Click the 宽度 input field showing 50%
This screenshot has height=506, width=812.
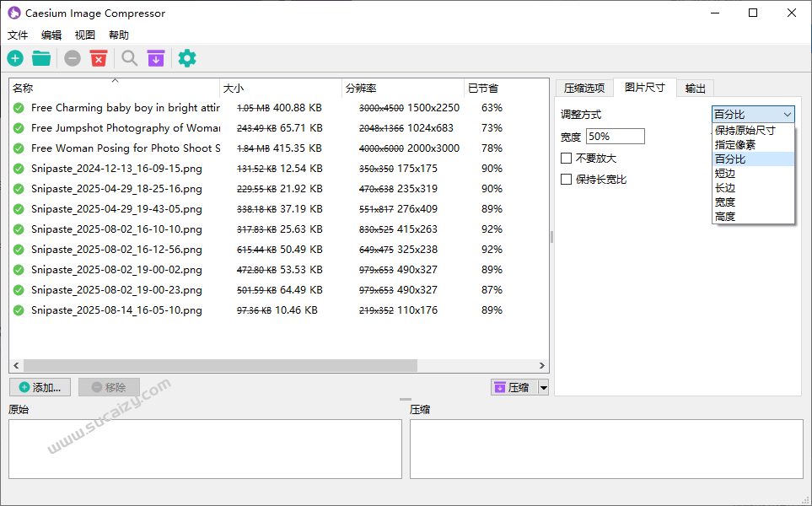(615, 137)
